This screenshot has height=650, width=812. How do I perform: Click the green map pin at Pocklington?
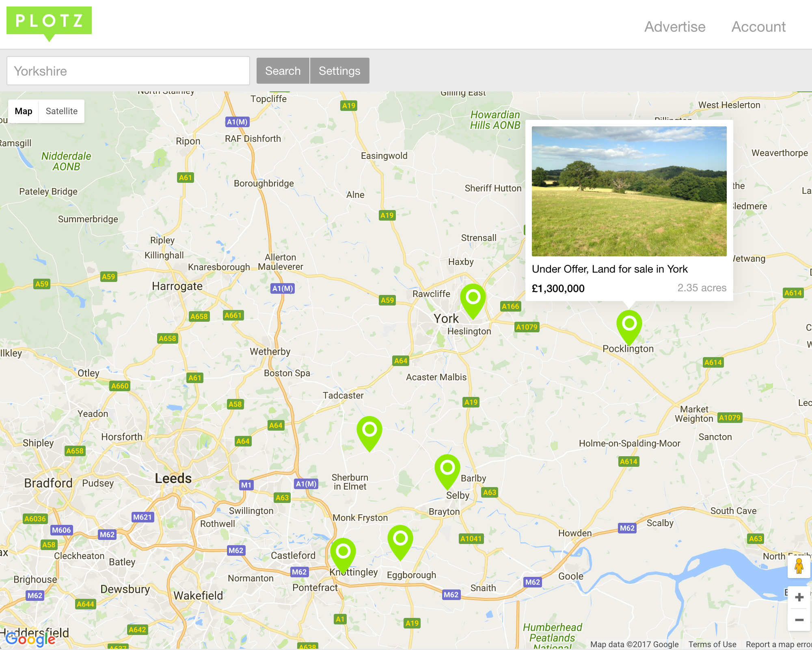click(629, 324)
